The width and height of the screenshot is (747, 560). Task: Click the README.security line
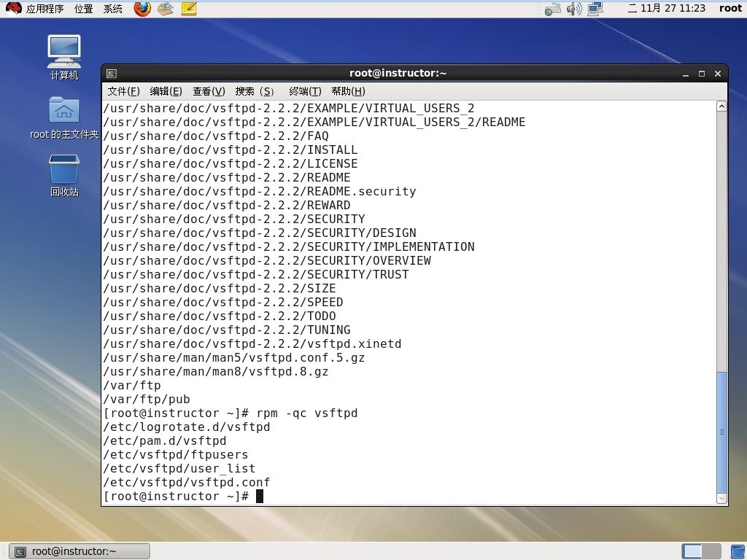tap(260, 192)
